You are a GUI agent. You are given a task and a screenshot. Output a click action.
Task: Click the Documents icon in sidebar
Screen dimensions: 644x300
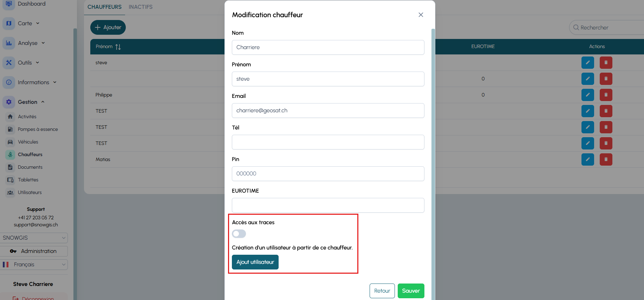tap(10, 167)
